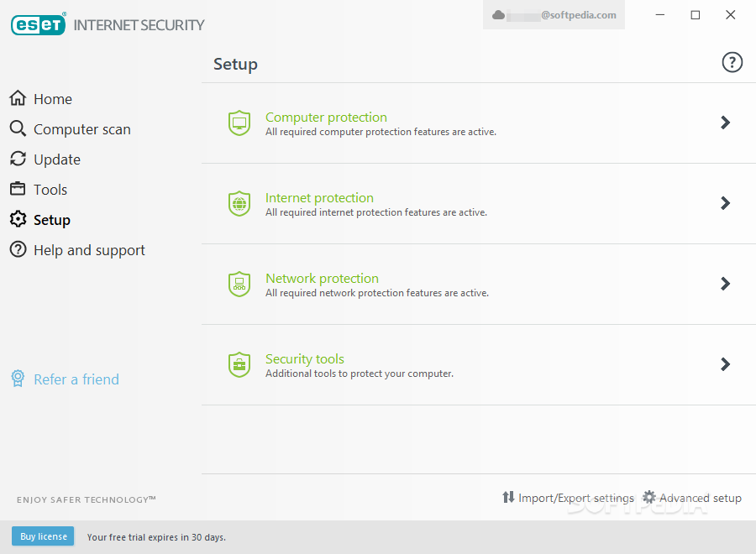Expand Computer protection with its chevron
The image size is (756, 554).
725,123
